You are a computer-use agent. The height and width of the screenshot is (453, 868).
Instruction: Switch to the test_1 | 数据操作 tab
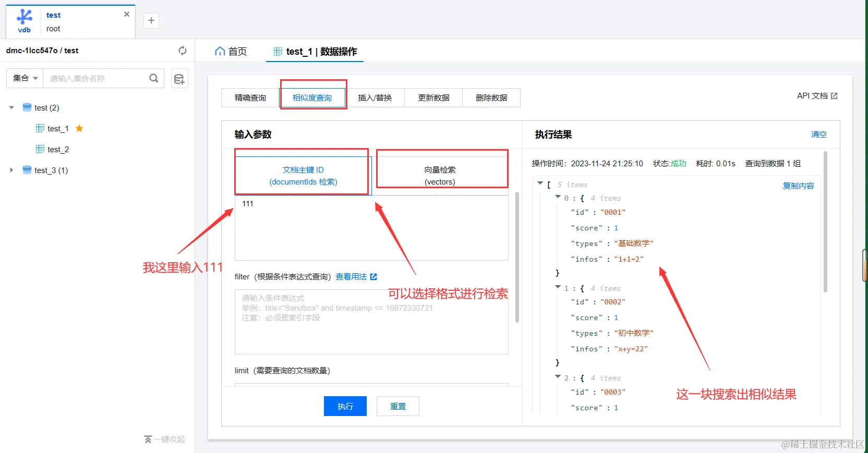(x=315, y=51)
